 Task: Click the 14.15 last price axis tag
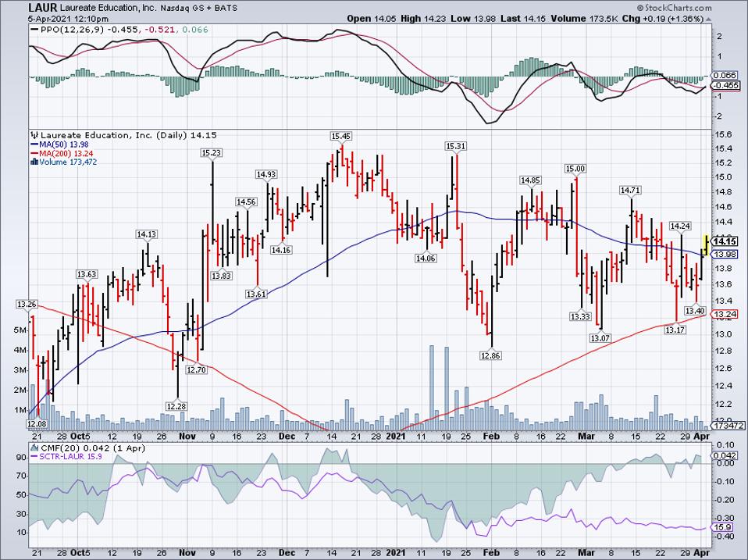click(x=725, y=241)
